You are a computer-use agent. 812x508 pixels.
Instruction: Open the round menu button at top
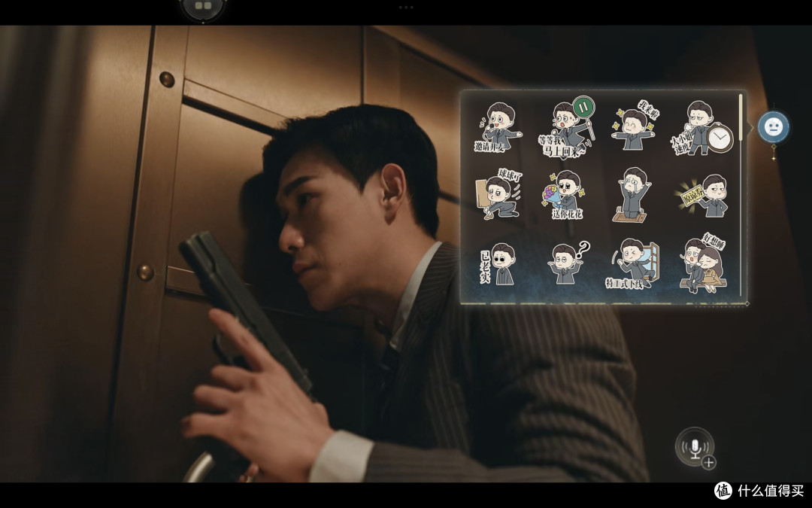[x=203, y=7]
